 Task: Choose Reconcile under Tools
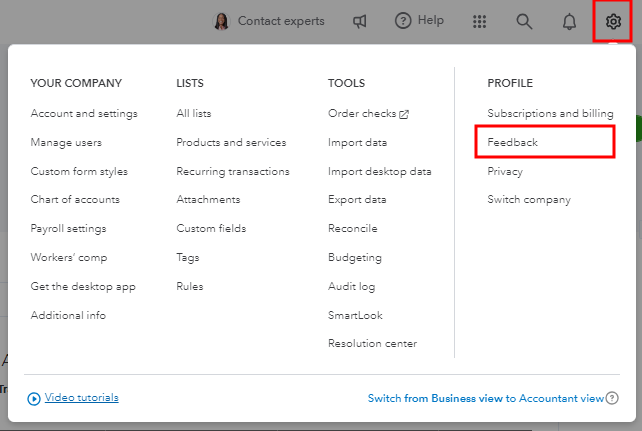pos(352,229)
